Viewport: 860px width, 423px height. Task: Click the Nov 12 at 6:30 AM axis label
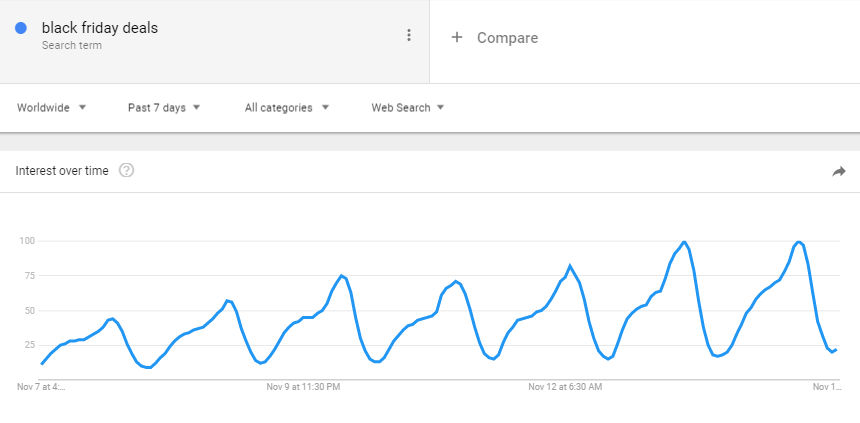565,387
